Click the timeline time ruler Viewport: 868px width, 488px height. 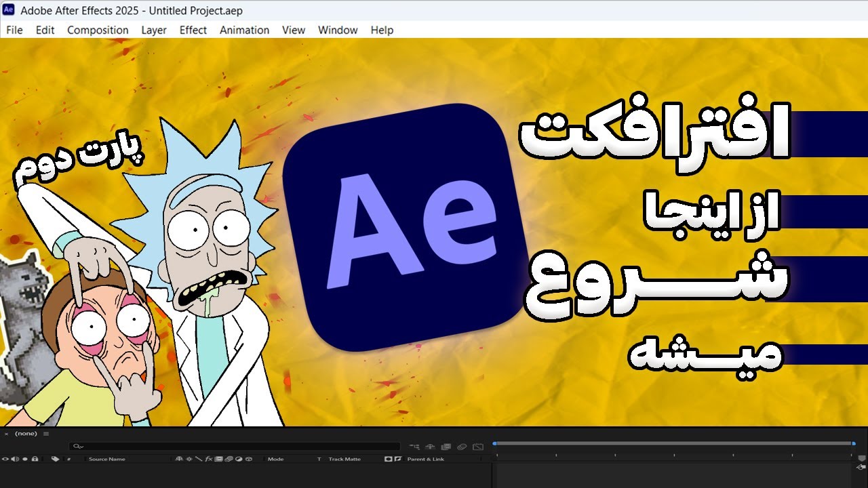[674, 455]
